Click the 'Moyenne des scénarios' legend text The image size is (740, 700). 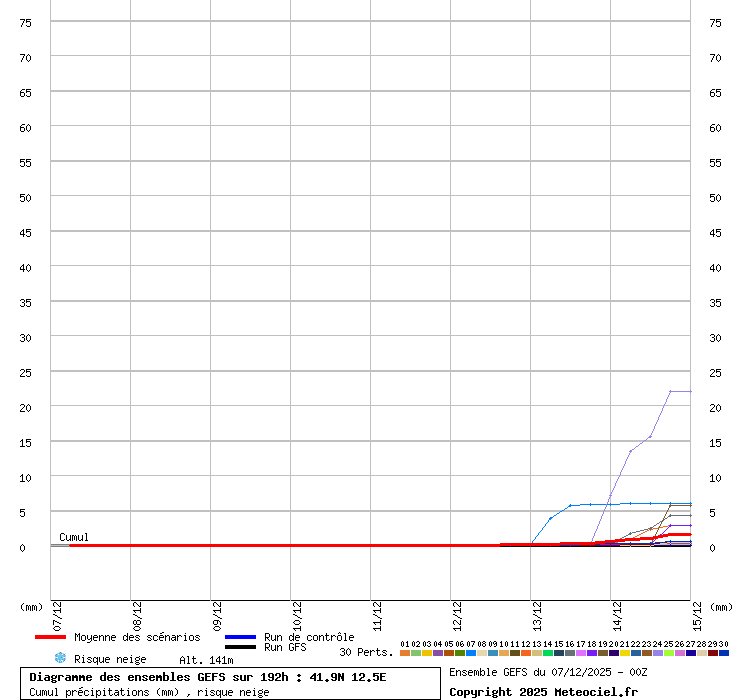[x=137, y=637]
